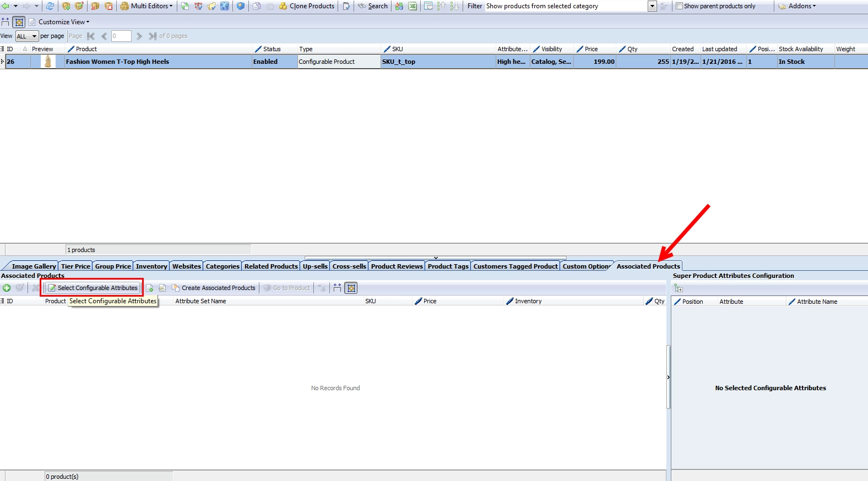Screen dimensions: 868x481
Task: Click the blue shield icon in toolbar
Action: [241, 6]
